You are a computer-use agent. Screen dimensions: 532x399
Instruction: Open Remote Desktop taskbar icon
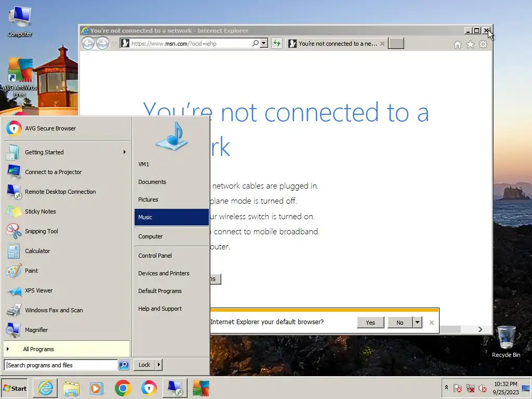pyautogui.click(x=175, y=388)
